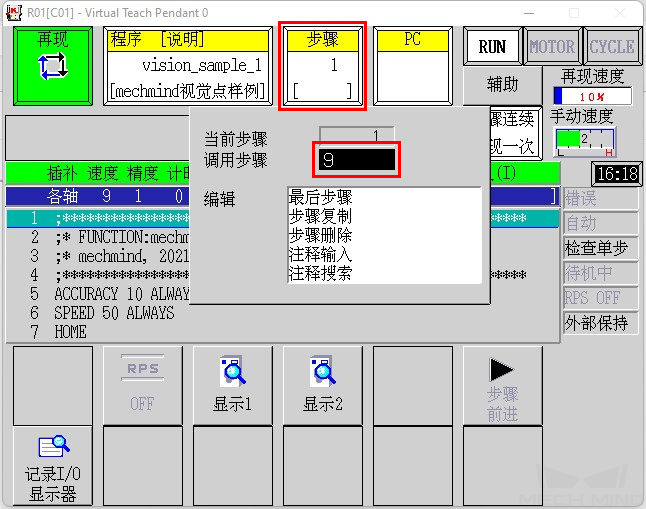Toggle the 检查单步 check-step button
The width and height of the screenshot is (646, 509).
[600, 248]
